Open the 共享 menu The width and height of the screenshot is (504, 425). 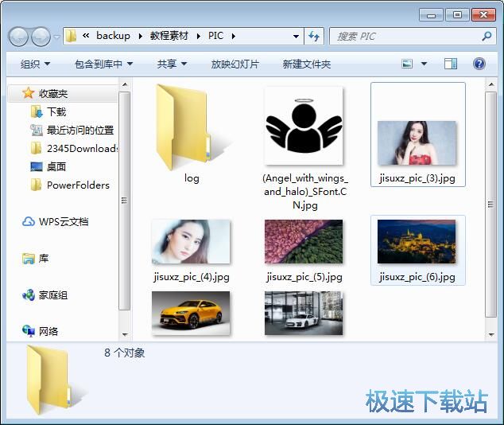tap(172, 64)
